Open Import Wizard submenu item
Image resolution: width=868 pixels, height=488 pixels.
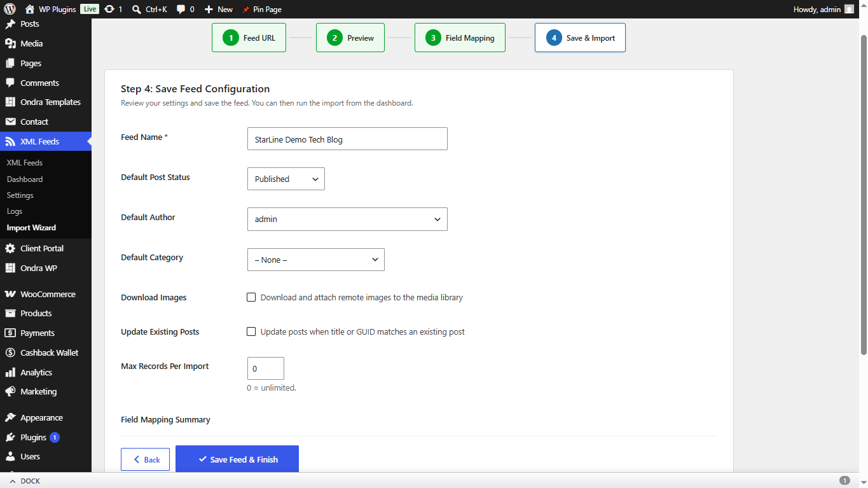tap(31, 228)
